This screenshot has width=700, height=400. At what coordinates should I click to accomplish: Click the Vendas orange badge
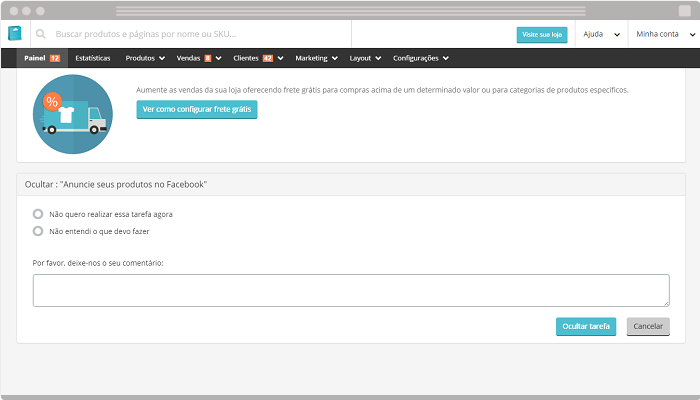208,58
